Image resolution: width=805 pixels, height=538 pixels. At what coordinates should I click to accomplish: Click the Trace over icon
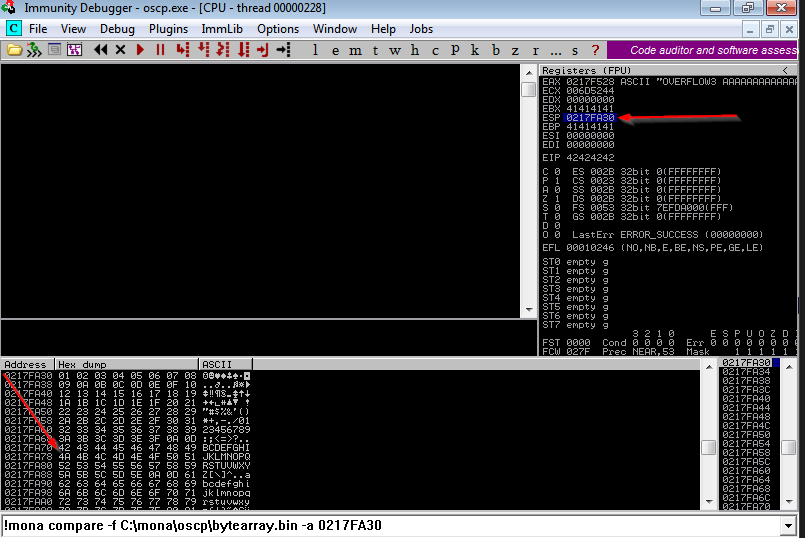(x=243, y=50)
